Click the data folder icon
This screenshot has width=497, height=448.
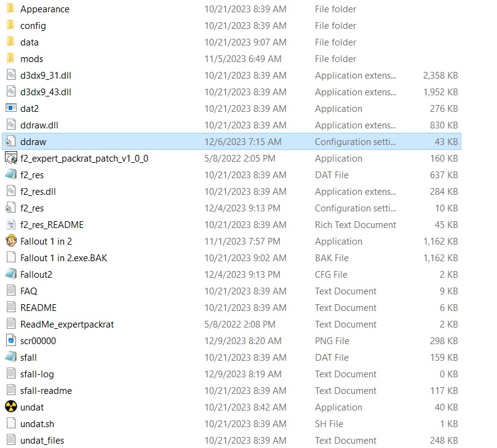pyautogui.click(x=10, y=42)
